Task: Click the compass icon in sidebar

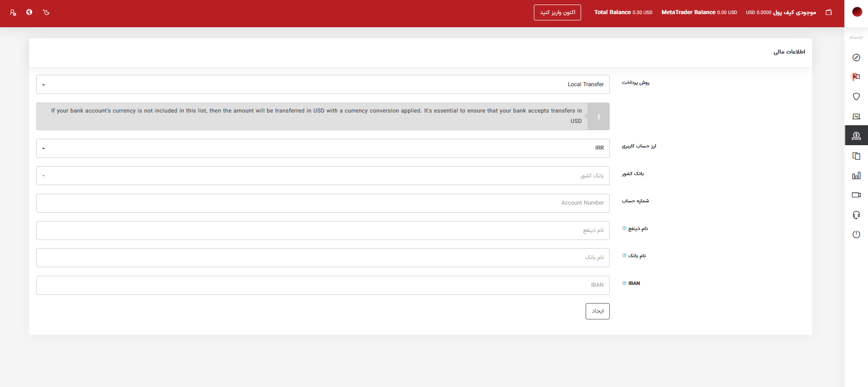Action: (x=856, y=58)
